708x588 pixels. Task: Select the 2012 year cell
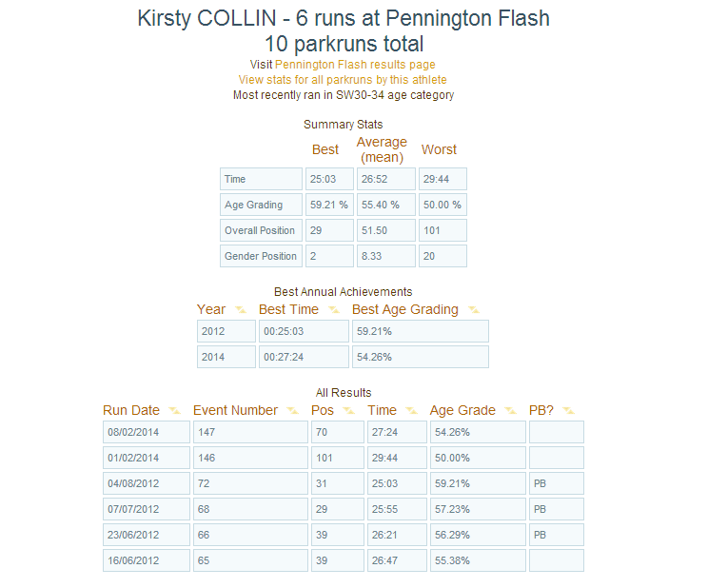(226, 331)
